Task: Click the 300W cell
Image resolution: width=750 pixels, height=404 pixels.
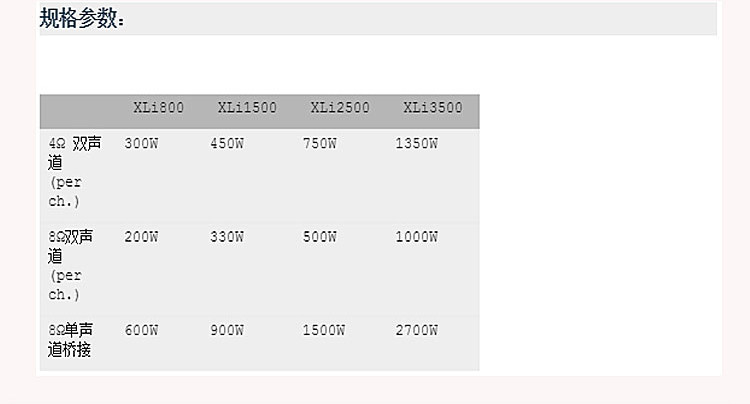Action: click(141, 144)
